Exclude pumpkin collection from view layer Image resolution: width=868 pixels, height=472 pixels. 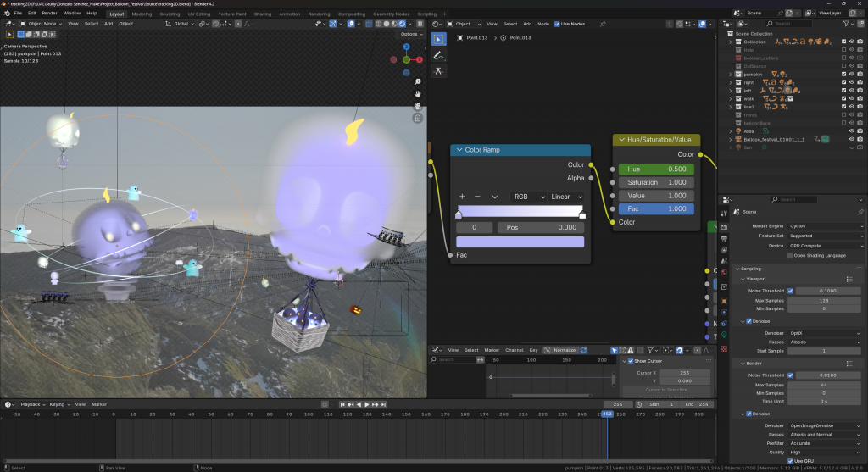[x=843, y=75]
